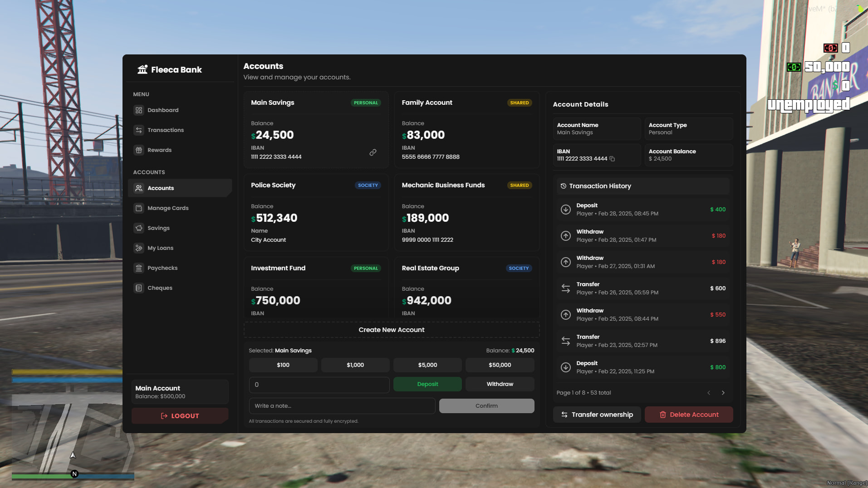Select the Mechanic Business Funds card
This screenshot has width=868, height=488.
(467, 213)
